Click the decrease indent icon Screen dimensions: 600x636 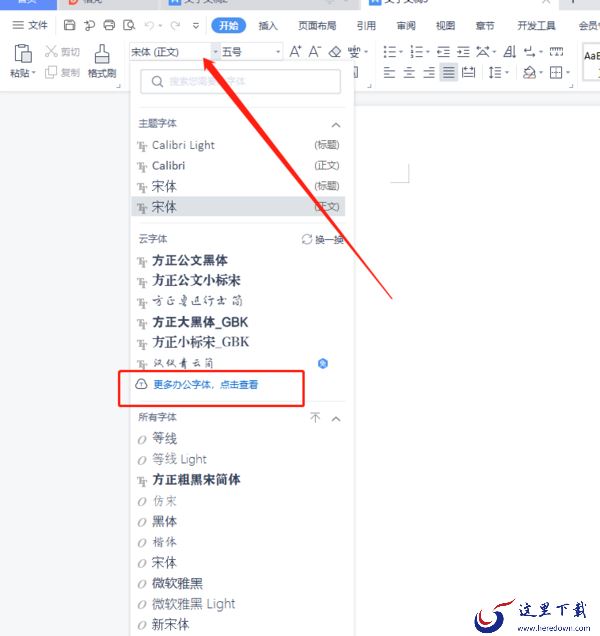click(x=443, y=52)
